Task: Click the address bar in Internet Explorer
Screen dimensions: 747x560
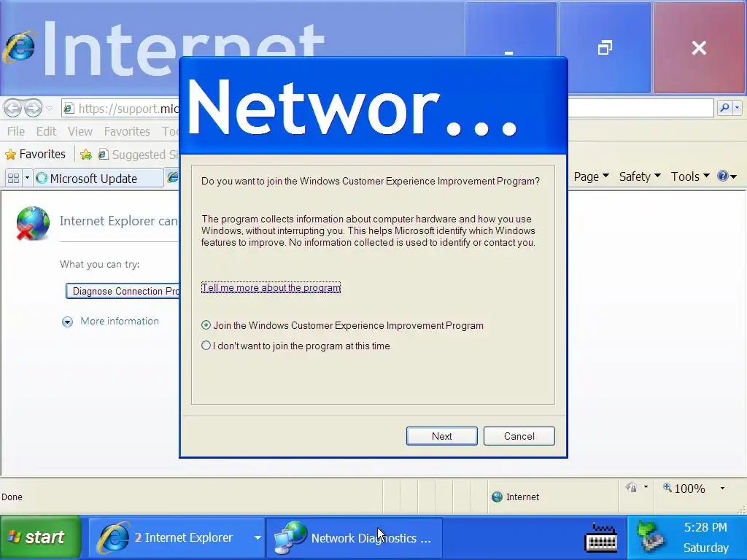Action: [x=120, y=109]
